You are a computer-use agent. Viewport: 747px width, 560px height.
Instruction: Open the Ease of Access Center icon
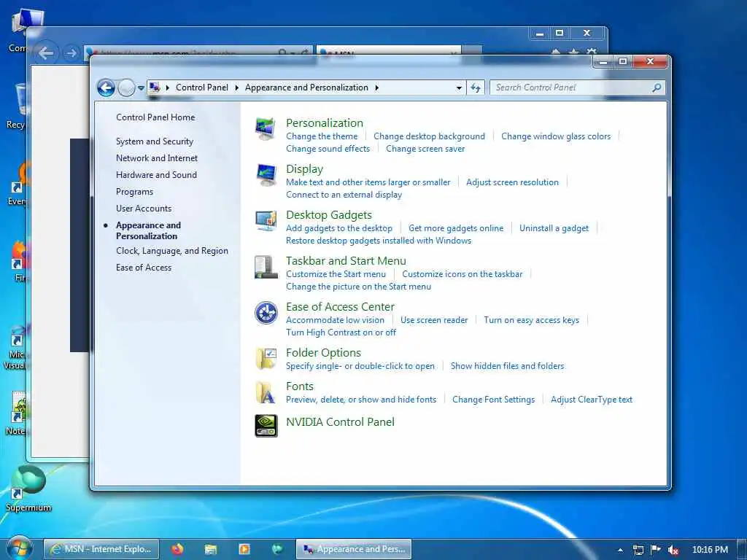tap(266, 313)
